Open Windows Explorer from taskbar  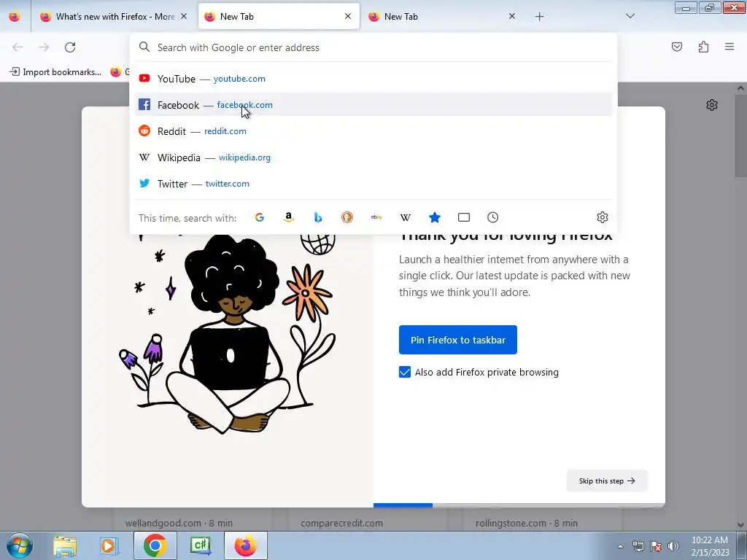(x=65, y=545)
